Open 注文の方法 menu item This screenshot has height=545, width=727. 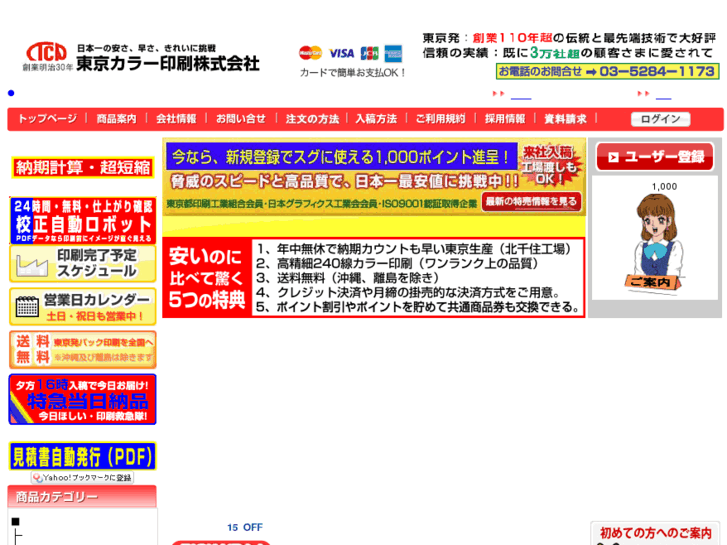(312, 119)
